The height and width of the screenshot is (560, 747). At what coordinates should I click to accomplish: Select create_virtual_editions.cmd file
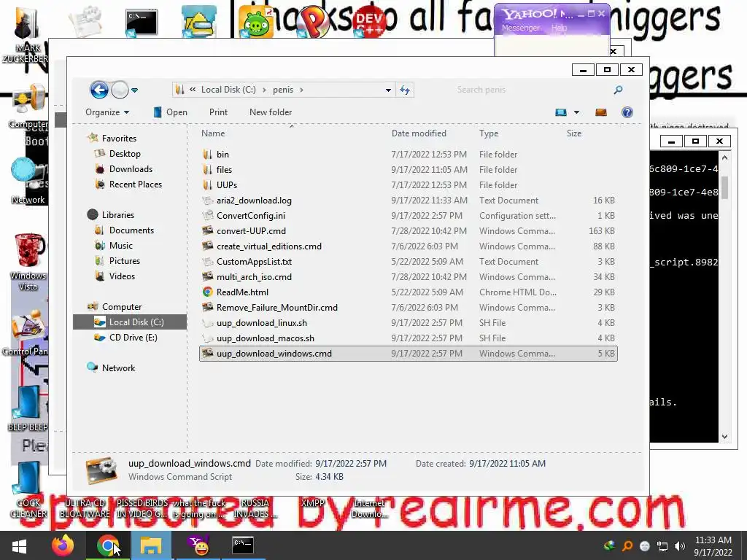point(409,246)
